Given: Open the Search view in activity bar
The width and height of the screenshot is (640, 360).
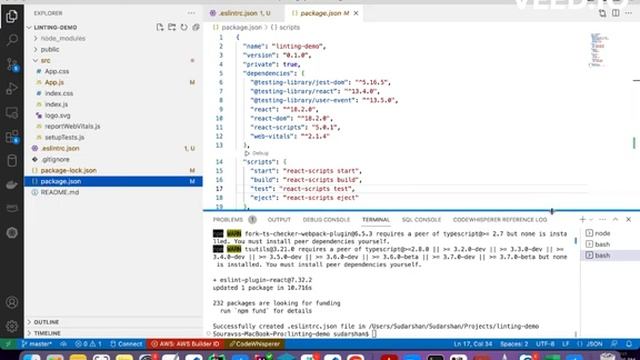Looking at the screenshot, I should coord(12,40).
